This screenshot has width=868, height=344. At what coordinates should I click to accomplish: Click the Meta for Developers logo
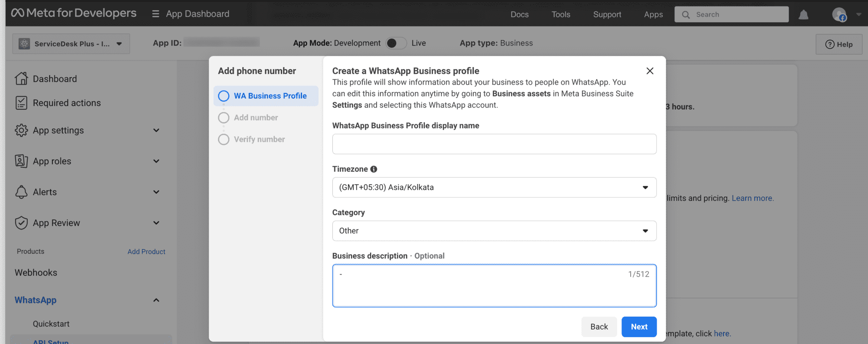coord(74,13)
